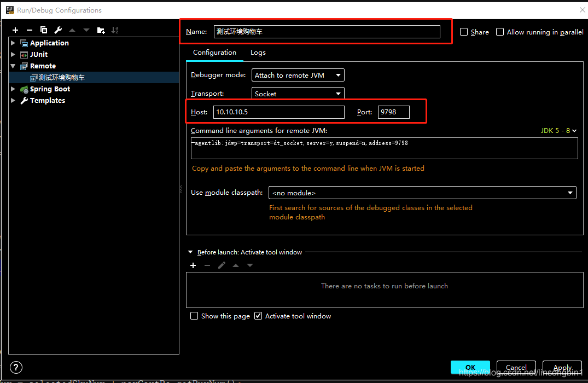
Task: Check Show this page option
Action: [194, 316]
